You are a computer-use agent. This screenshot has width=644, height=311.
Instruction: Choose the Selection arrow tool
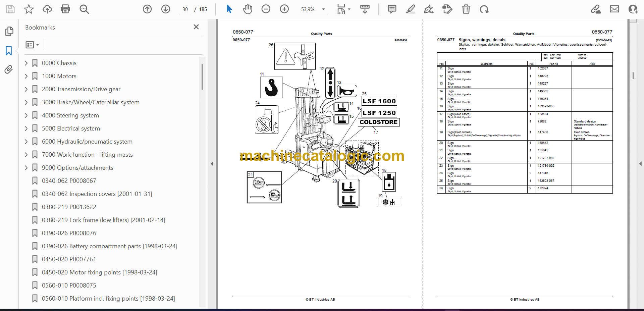coord(229,9)
